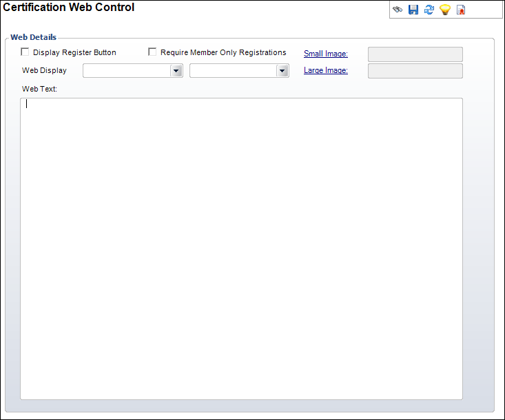Click the binoculars search icon
The image size is (505, 420).
pyautogui.click(x=398, y=10)
